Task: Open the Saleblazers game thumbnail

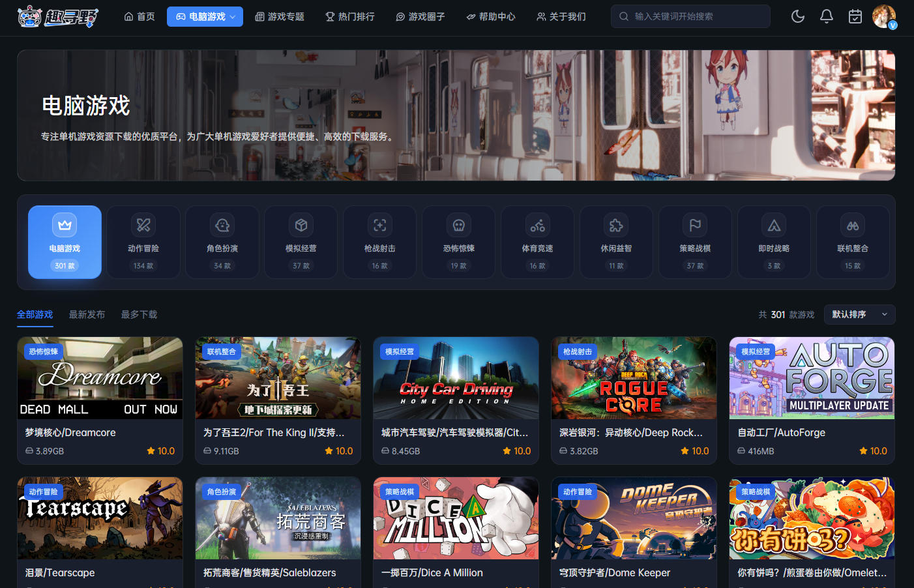Action: click(x=278, y=518)
